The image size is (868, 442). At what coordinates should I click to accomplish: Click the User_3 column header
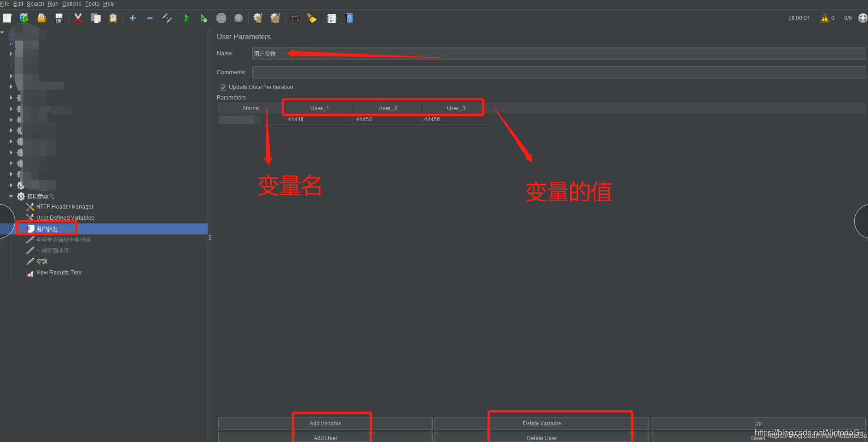(456, 108)
